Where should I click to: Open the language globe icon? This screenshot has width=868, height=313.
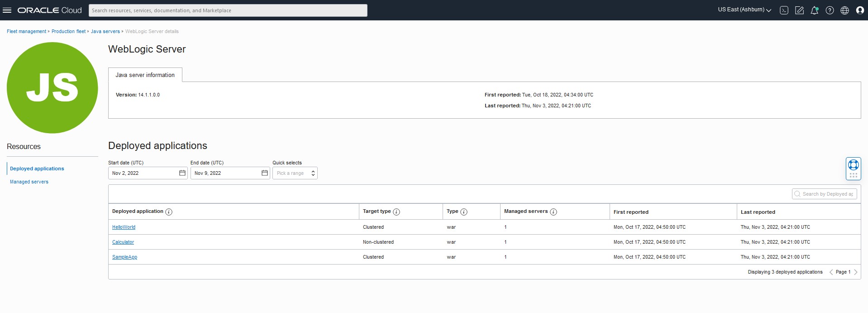click(844, 10)
